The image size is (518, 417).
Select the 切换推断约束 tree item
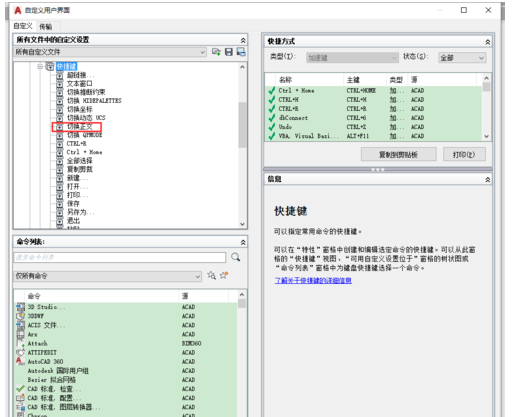(x=86, y=92)
